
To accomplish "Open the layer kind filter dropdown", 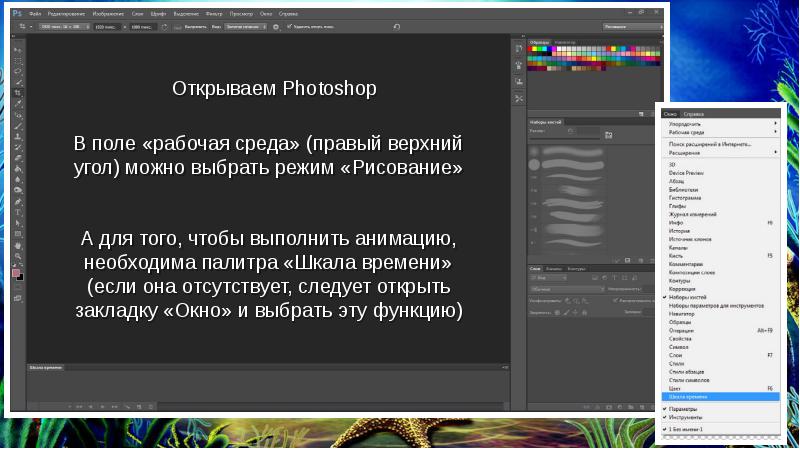I will click(x=548, y=278).
